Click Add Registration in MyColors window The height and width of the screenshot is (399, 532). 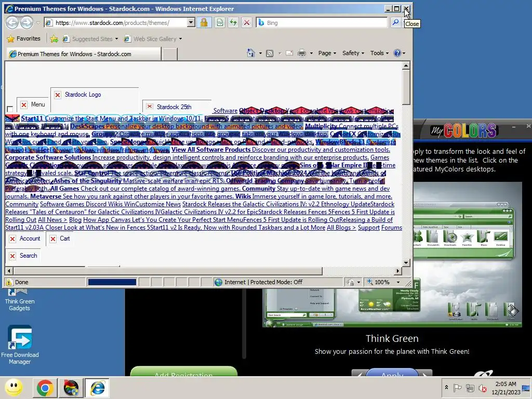pos(183,372)
